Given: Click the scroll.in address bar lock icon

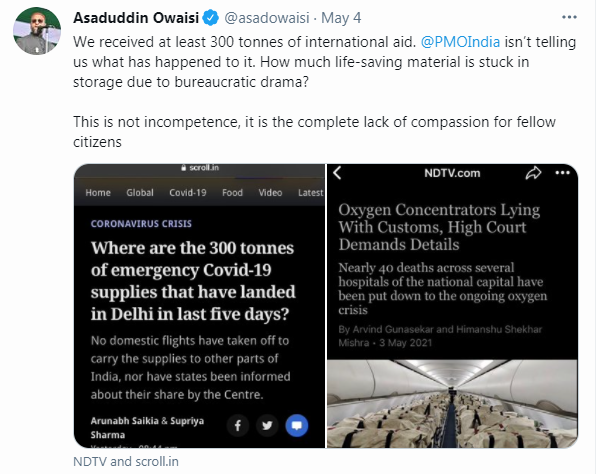Looking at the screenshot, I should click(x=184, y=168).
